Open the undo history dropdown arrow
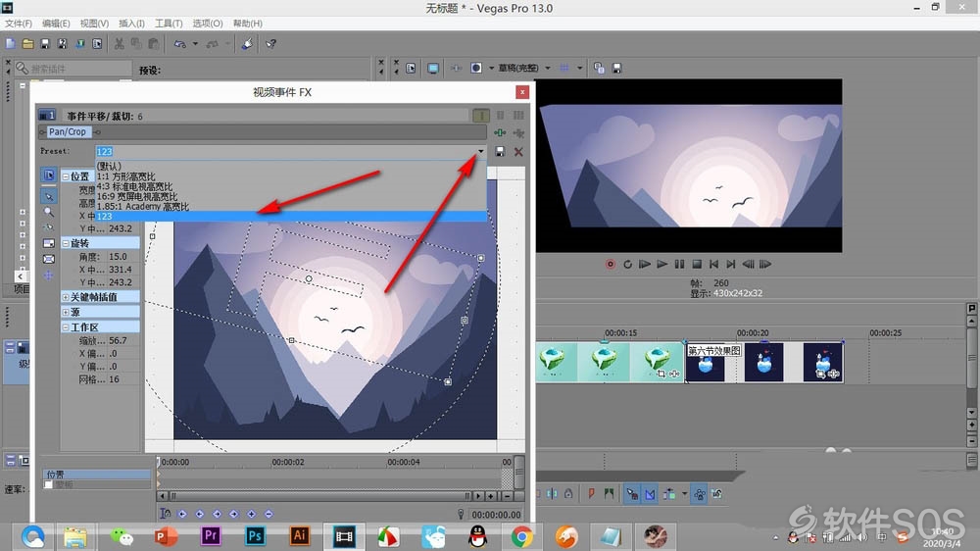 tap(195, 44)
